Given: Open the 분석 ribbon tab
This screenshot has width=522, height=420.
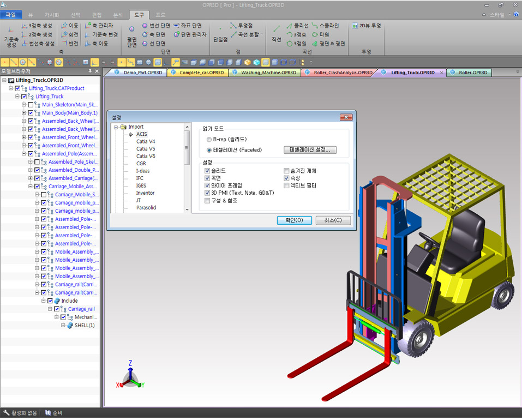Looking at the screenshot, I should (x=117, y=14).
